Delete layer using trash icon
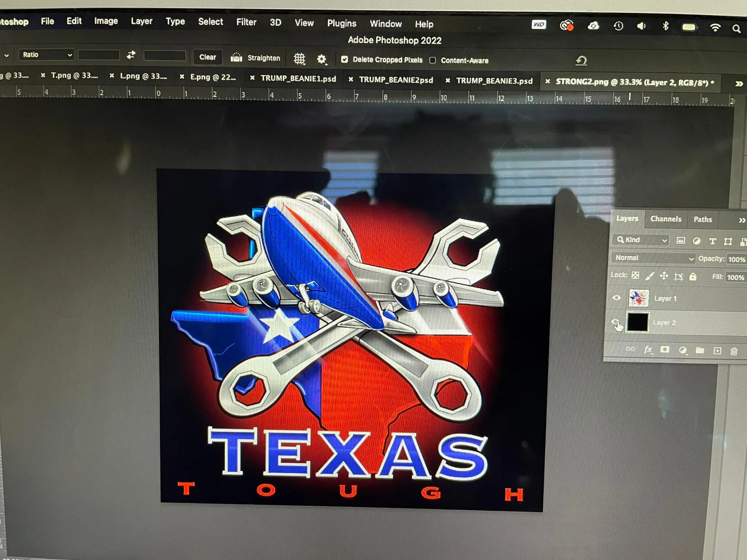This screenshot has height=560, width=747. [x=734, y=351]
